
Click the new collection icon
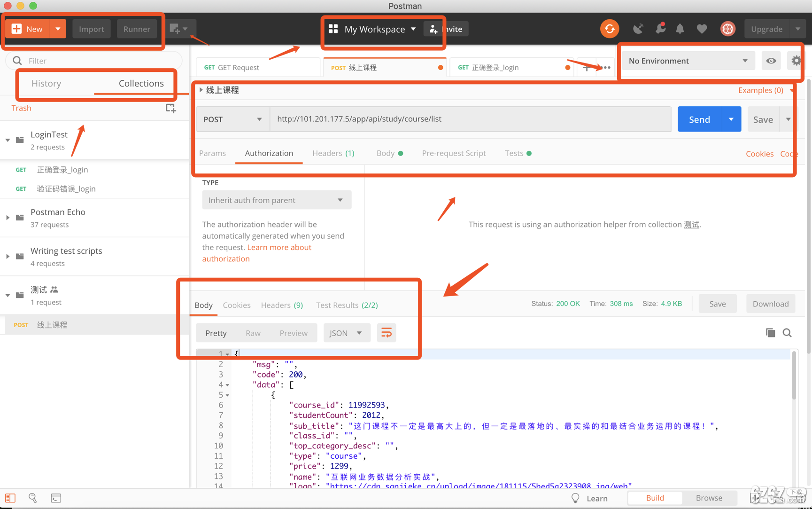point(171,109)
